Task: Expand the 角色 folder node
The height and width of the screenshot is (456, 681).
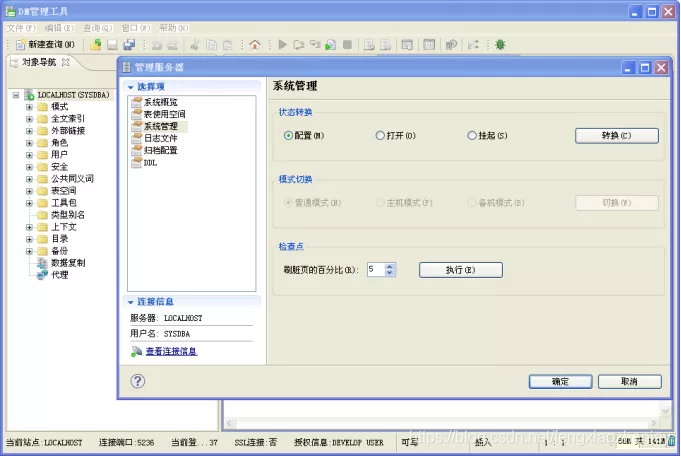Action: [29, 143]
